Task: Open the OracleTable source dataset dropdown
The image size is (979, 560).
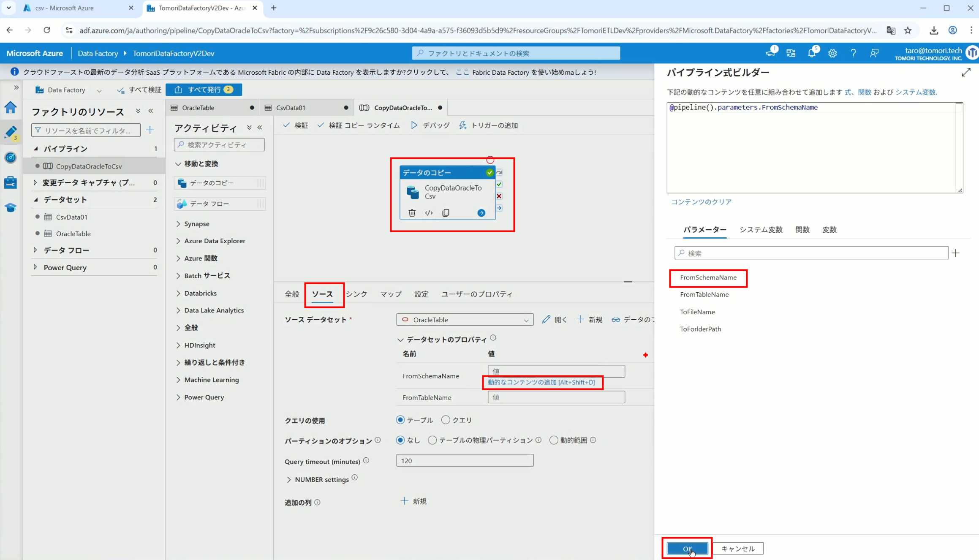Action: tap(465, 320)
